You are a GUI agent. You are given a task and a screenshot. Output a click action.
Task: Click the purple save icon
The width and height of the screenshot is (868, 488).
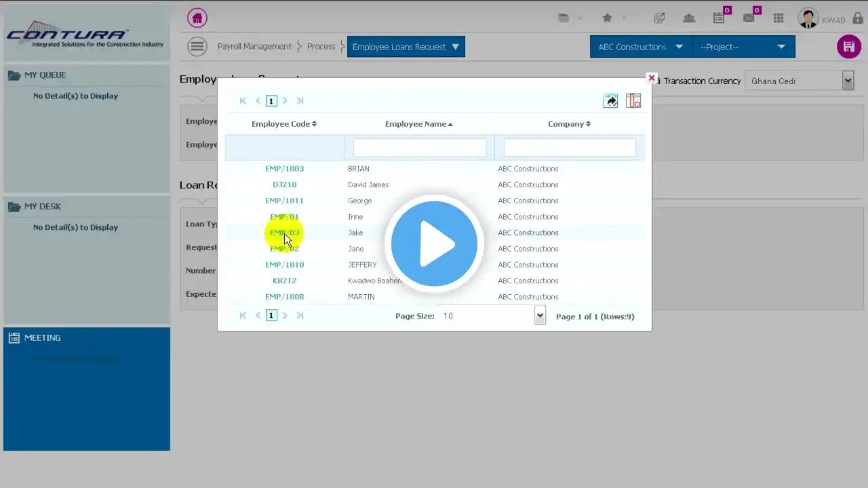click(x=848, y=47)
